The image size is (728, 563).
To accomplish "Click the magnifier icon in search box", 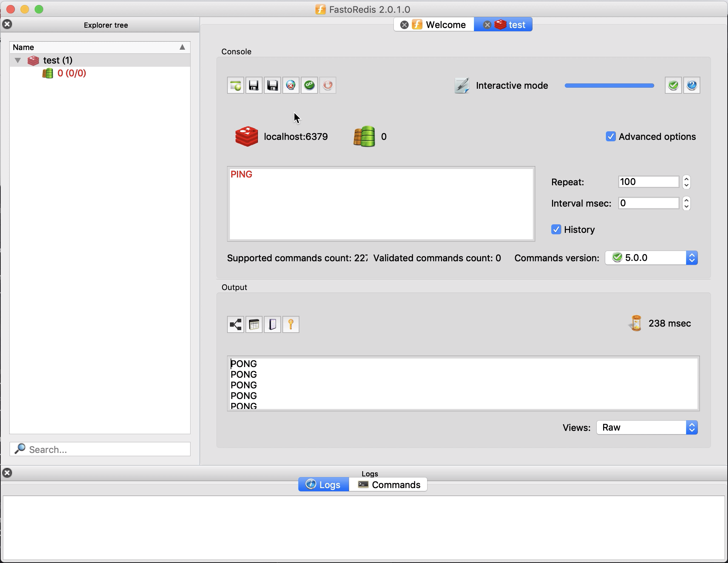I will [20, 449].
